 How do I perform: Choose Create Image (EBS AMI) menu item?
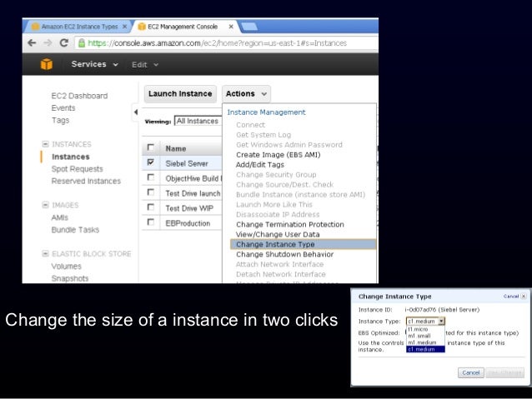click(279, 155)
